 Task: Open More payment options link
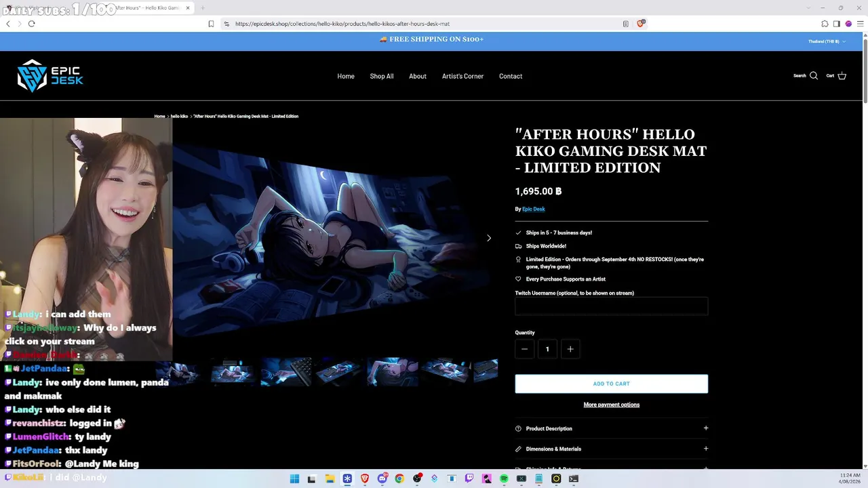(x=612, y=405)
